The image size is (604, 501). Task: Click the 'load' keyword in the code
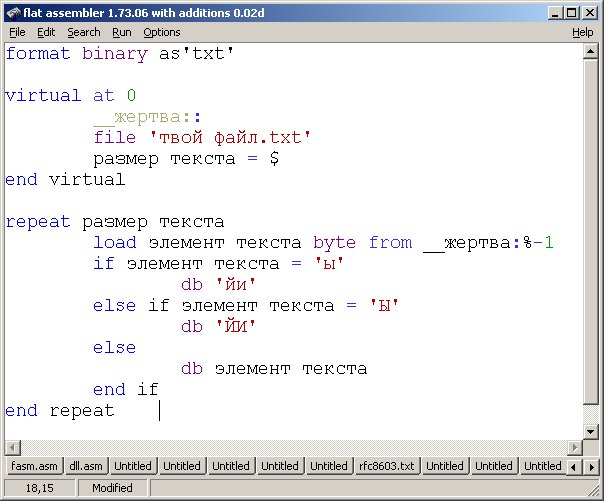115,243
